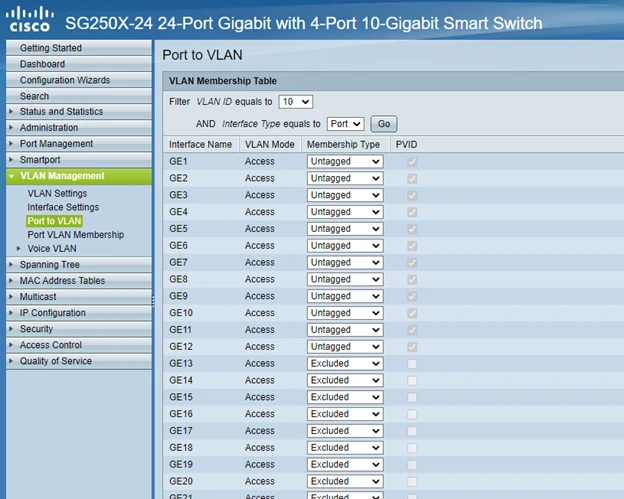The width and height of the screenshot is (624, 499).
Task: Toggle PVID checkbox for GE4
Action: pos(412,212)
